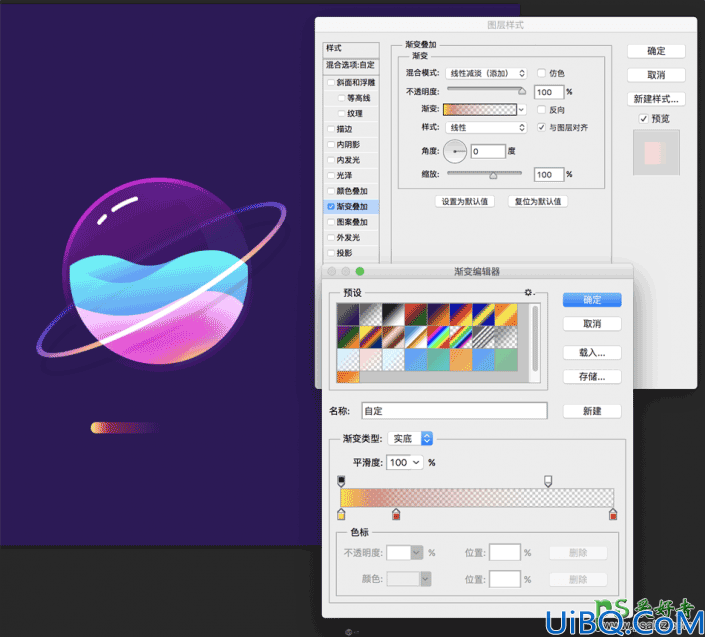Select 内发光 in the effects list

348,160
